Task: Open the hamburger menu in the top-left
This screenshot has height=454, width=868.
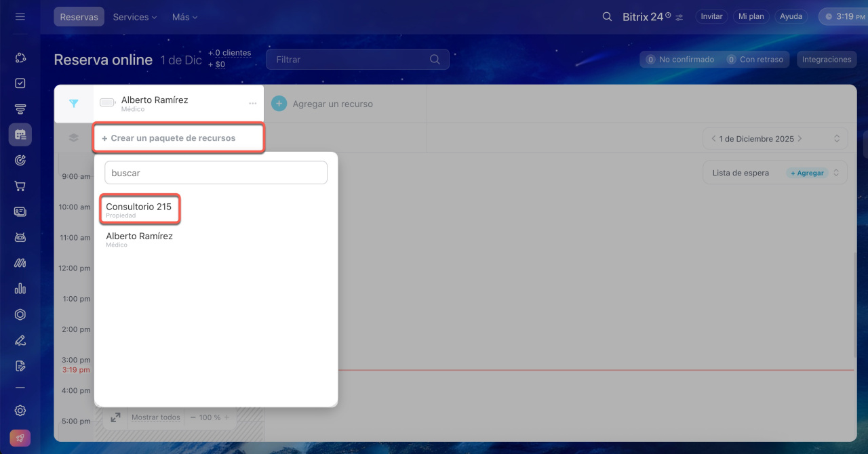Action: point(20,16)
